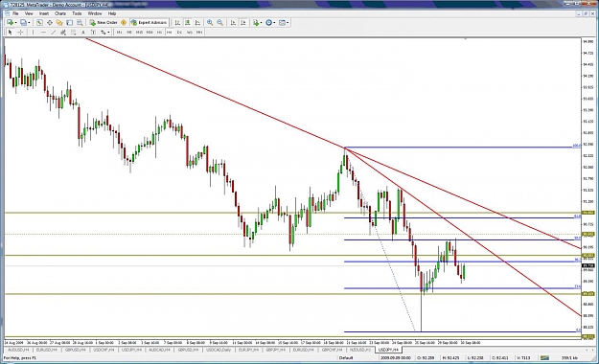Switch to GBPCHF,H4 chart tab
Screen dimensions: 599x364
point(332,350)
